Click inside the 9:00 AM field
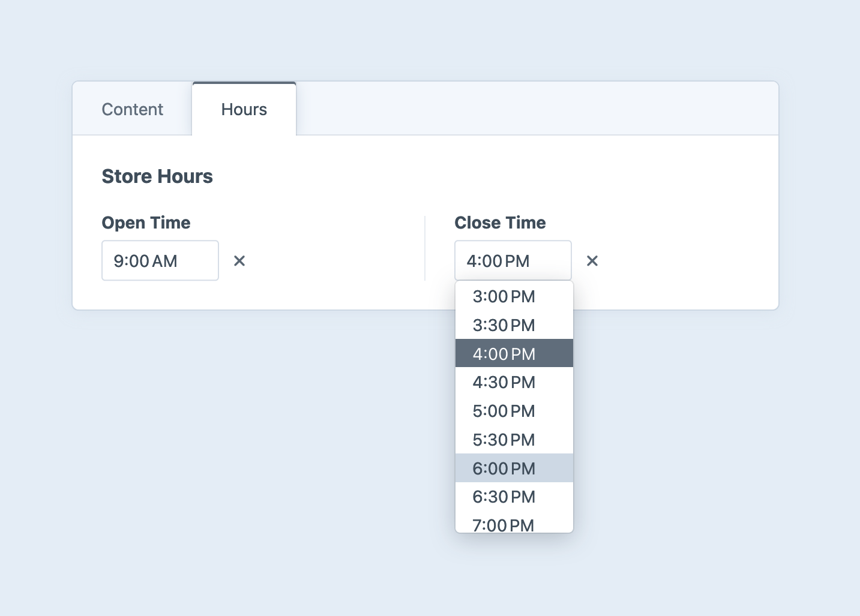Screen dimensions: 860x616 click(x=160, y=260)
